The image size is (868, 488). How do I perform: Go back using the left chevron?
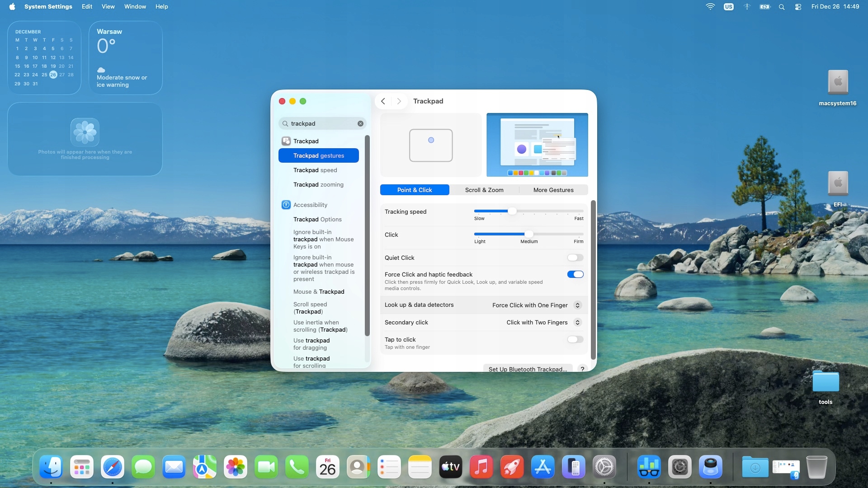click(383, 101)
